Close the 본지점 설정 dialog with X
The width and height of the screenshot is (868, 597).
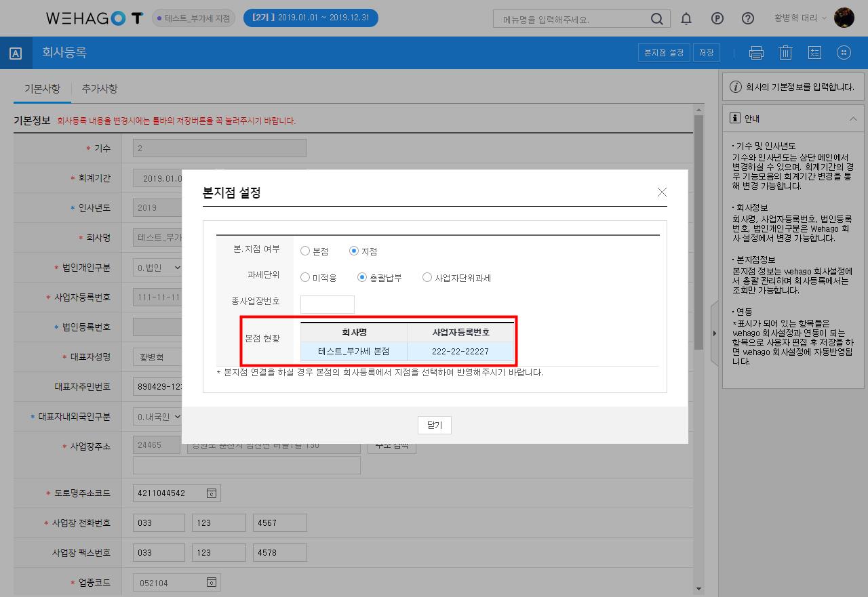click(662, 192)
